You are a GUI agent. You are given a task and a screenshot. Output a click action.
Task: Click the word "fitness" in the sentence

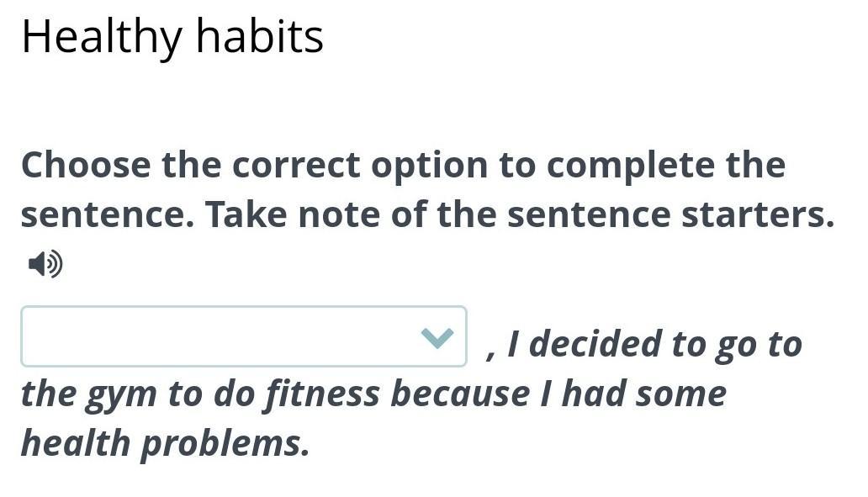tap(321, 394)
